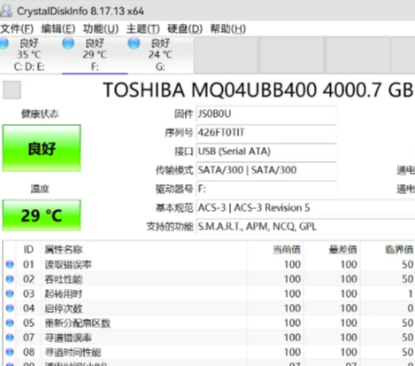Image resolution: width=415 pixels, height=366 pixels.
Task: Select the 寻道时间性能 attribute name
Action: point(73,352)
